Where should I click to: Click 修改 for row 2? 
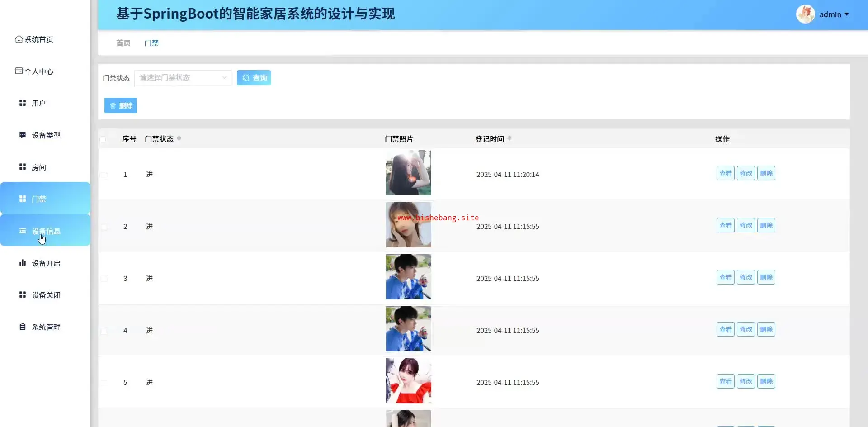pos(746,225)
